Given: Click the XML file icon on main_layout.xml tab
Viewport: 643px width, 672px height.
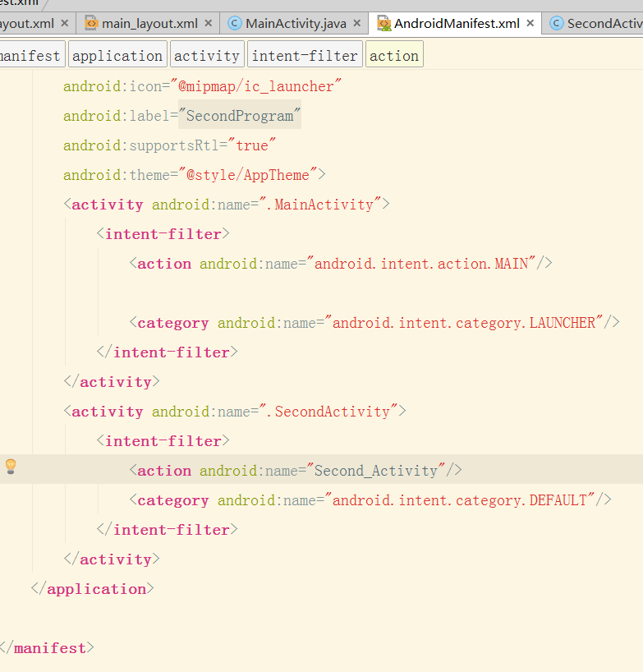Looking at the screenshot, I should pyautogui.click(x=91, y=23).
